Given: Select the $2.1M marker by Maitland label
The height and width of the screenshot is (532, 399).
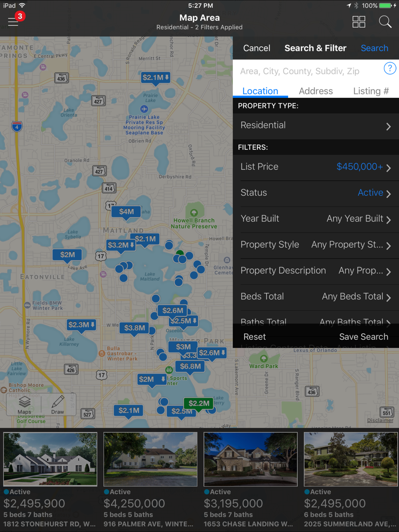Looking at the screenshot, I should [x=145, y=239].
